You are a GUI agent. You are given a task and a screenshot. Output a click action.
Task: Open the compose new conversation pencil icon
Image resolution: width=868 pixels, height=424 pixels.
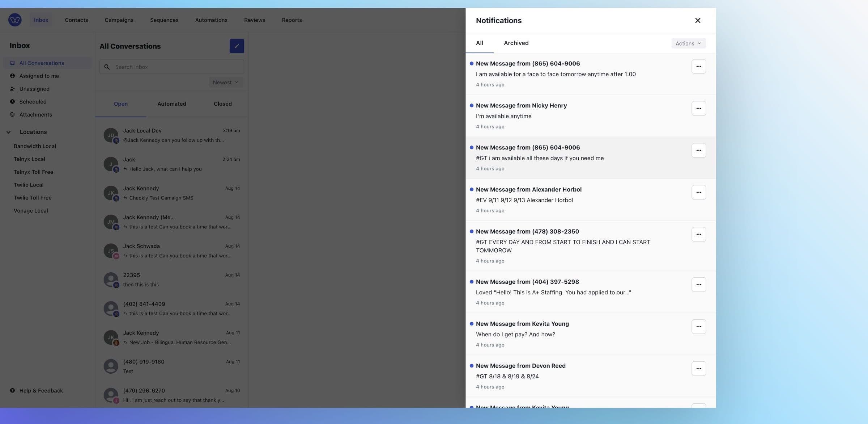(237, 46)
